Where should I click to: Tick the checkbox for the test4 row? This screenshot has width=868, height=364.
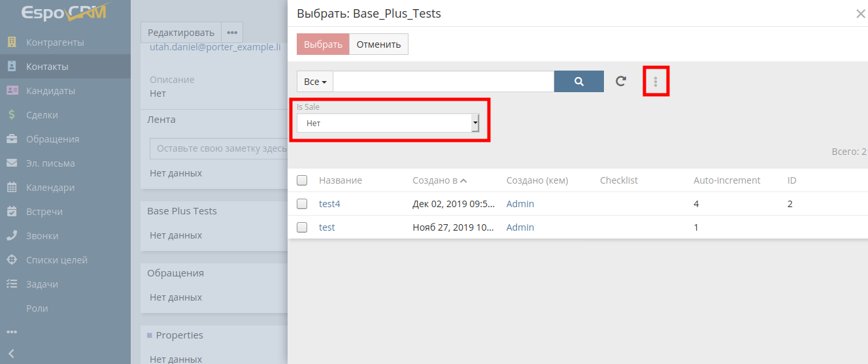(x=302, y=204)
